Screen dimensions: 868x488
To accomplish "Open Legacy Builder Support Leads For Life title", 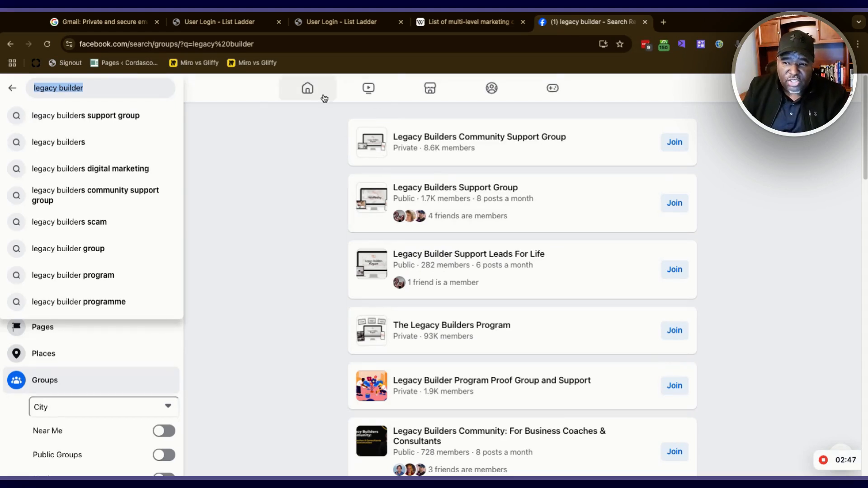I will point(469,254).
